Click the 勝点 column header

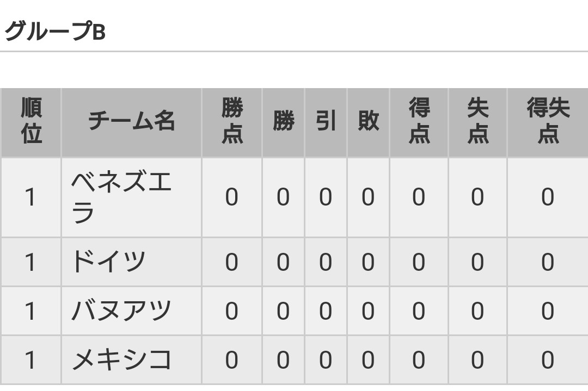point(232,121)
